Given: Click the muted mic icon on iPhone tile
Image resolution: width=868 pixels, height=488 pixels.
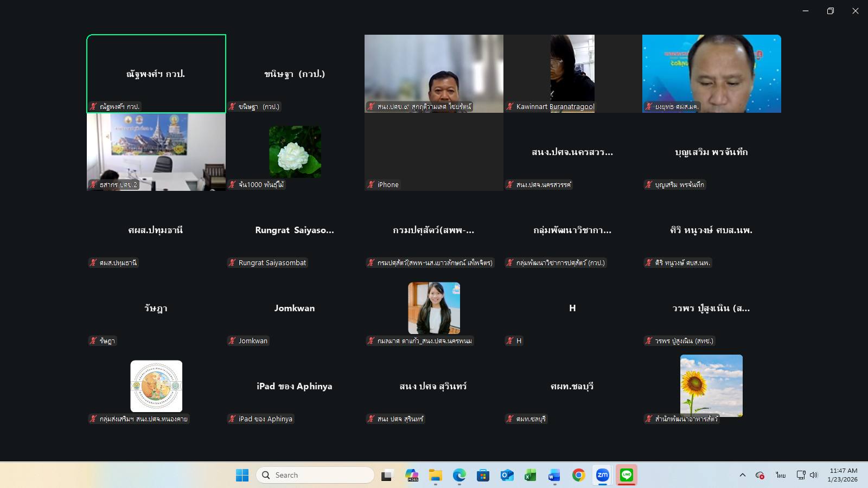Looking at the screenshot, I should [371, 185].
